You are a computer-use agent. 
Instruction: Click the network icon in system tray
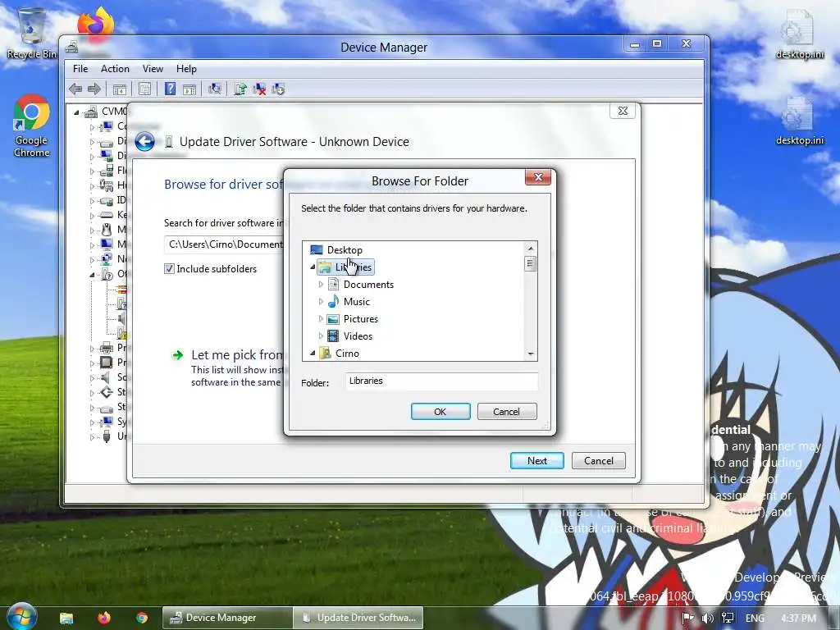(728, 618)
